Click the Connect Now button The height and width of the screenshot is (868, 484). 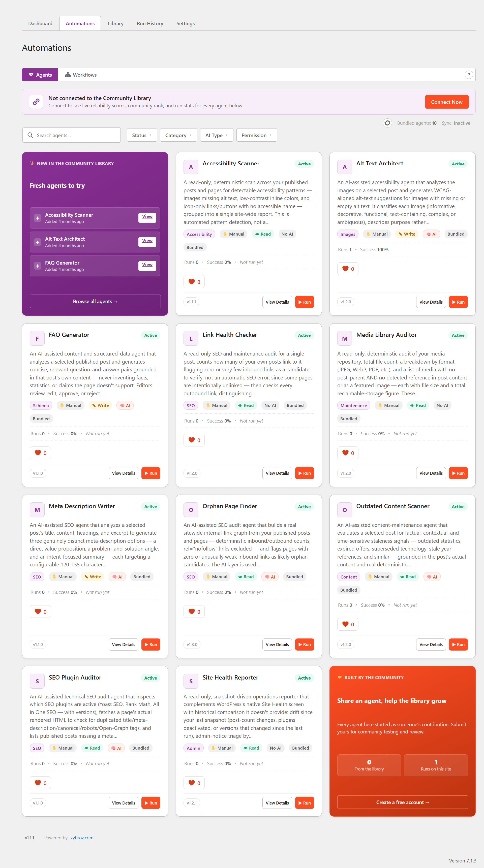tap(447, 102)
